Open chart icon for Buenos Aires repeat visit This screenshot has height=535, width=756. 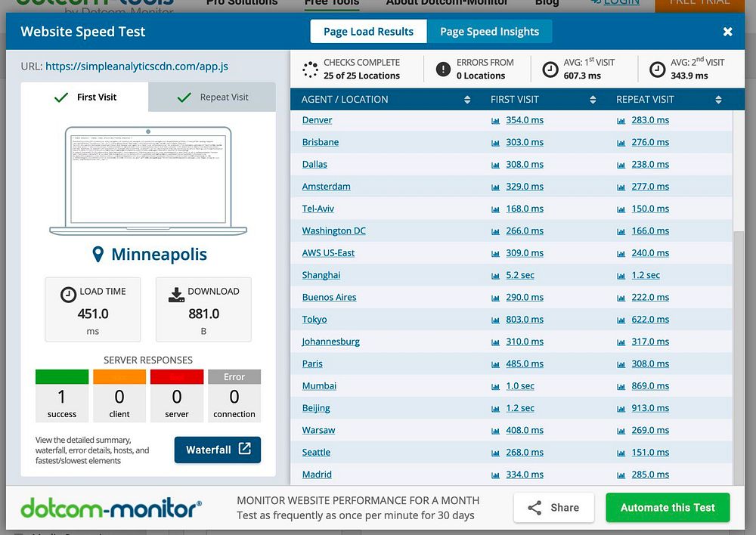coord(621,298)
